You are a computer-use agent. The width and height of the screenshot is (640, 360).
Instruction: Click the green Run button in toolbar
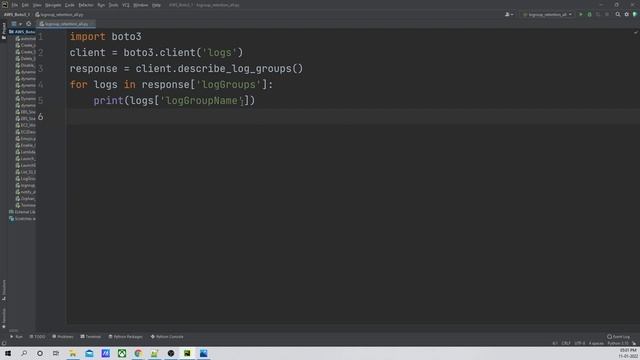coord(581,14)
